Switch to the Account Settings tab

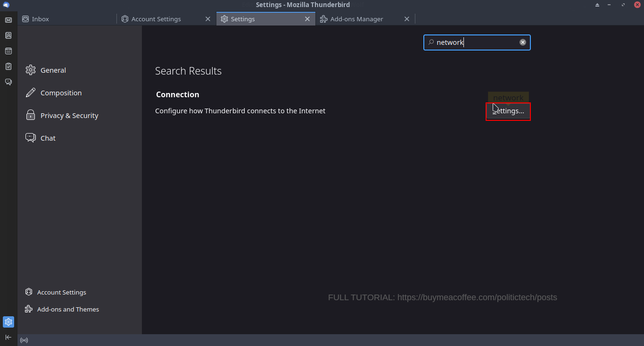[167, 19]
